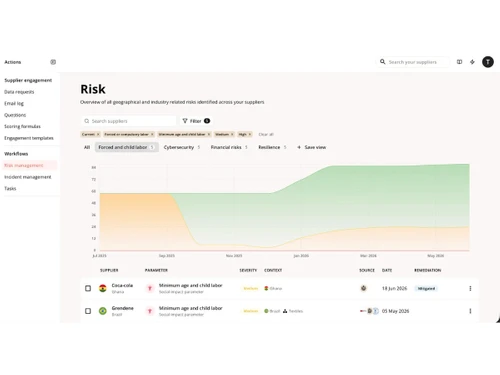Screen dimensions: 500x375
Task: Focus the Search your suppliers field in header
Action: click(x=413, y=62)
